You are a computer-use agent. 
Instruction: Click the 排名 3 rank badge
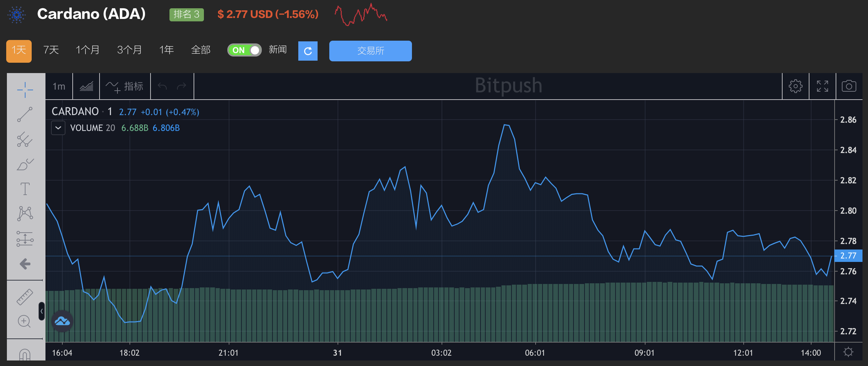point(187,14)
